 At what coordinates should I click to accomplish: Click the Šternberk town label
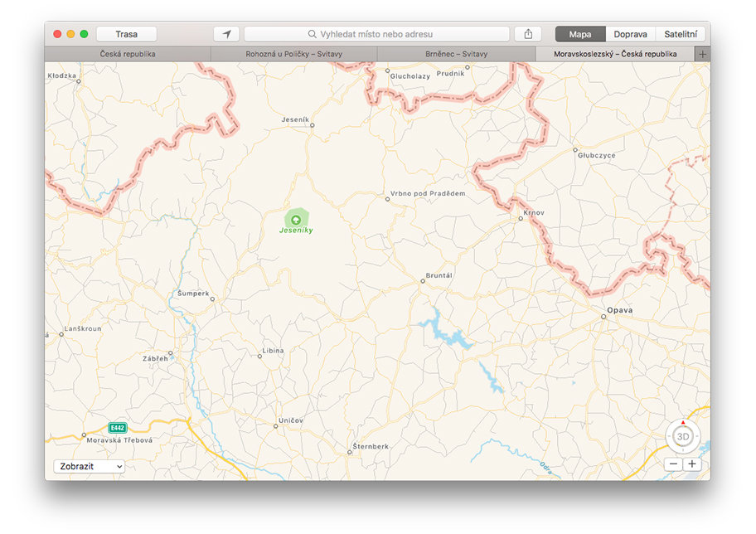coord(371,446)
